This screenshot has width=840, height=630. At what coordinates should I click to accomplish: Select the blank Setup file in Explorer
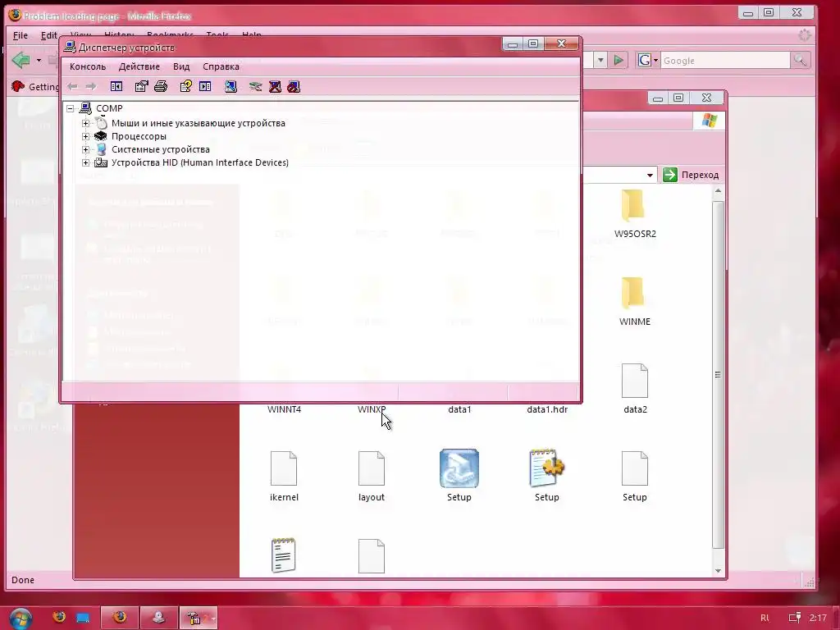[635, 477]
